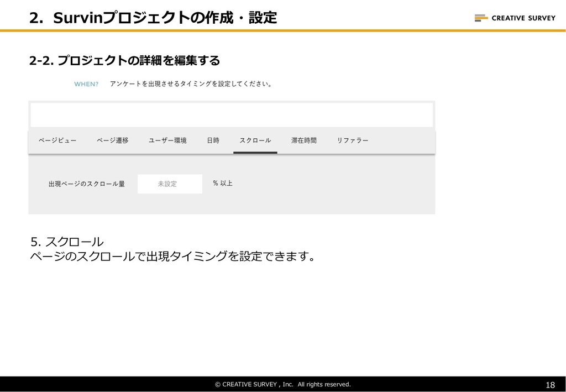Click the Creative Survey logo icon
The image size is (566, 392).
click(481, 18)
